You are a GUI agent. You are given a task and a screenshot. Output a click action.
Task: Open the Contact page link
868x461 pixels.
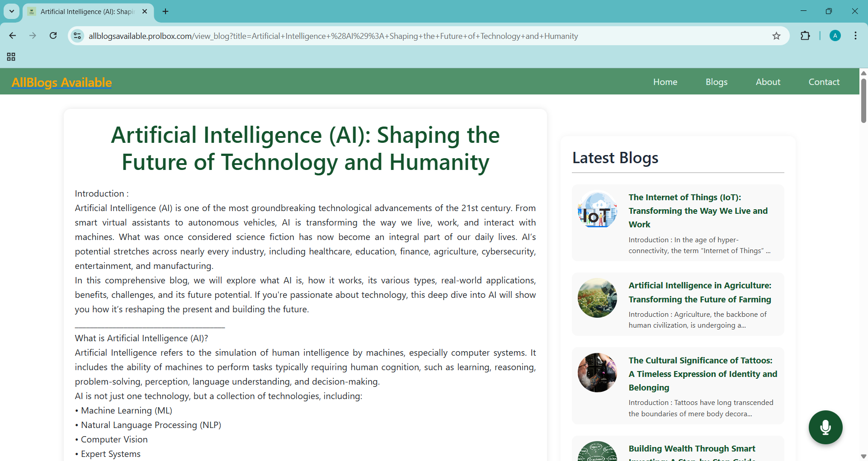(824, 82)
